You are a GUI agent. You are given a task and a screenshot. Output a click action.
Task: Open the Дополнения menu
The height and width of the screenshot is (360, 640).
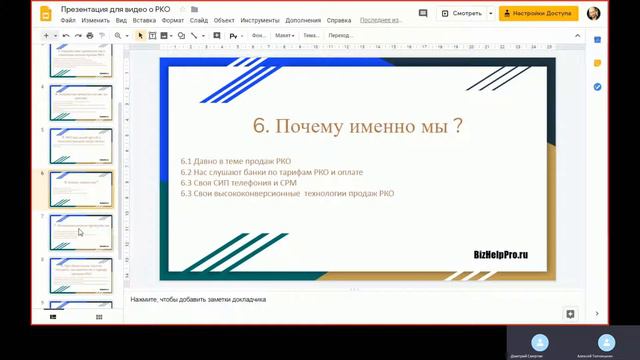303,20
